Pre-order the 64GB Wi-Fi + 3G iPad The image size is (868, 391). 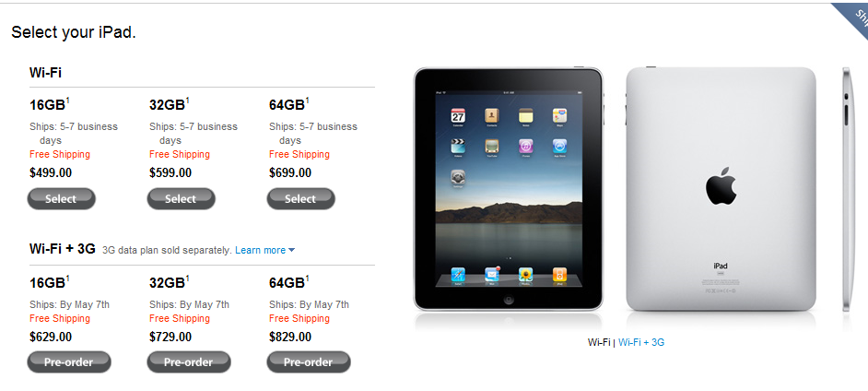pos(309,362)
